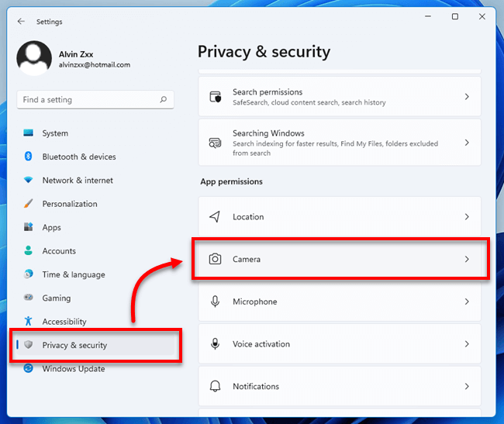
Task: Click search magnifier in Find a setting
Action: click(x=163, y=100)
